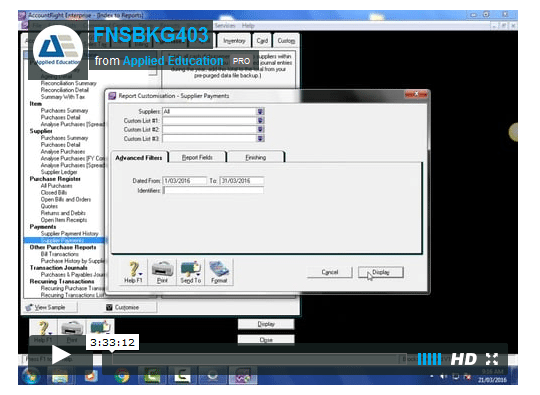Image resolution: width=540 pixels, height=395 pixels.
Task: Seek along the video progress bar
Action: click(259, 359)
